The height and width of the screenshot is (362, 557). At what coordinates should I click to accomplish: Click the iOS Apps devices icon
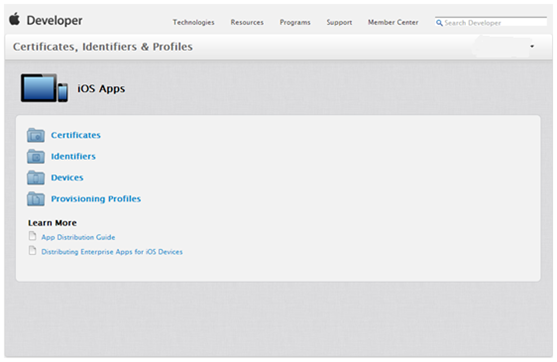[44, 88]
